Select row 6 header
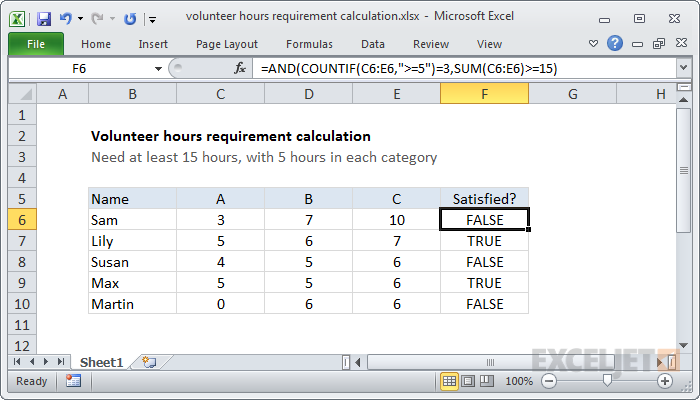700x400 pixels. (22, 220)
